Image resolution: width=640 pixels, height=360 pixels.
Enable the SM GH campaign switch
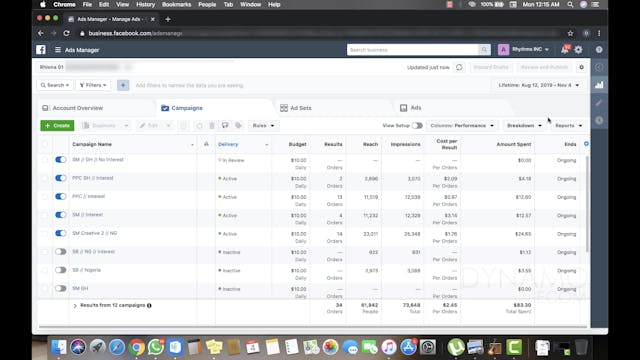point(60,288)
